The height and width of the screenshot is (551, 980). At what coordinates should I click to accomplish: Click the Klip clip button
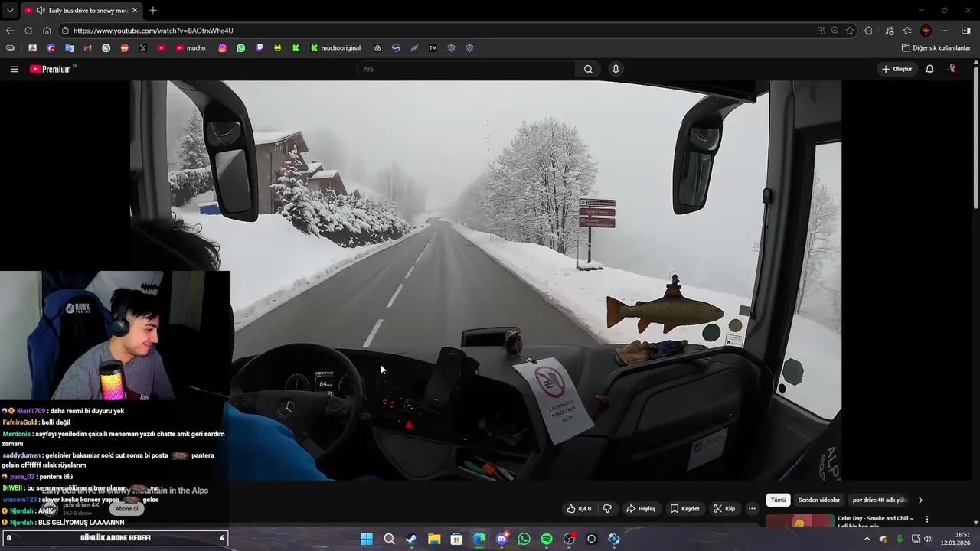tap(724, 508)
